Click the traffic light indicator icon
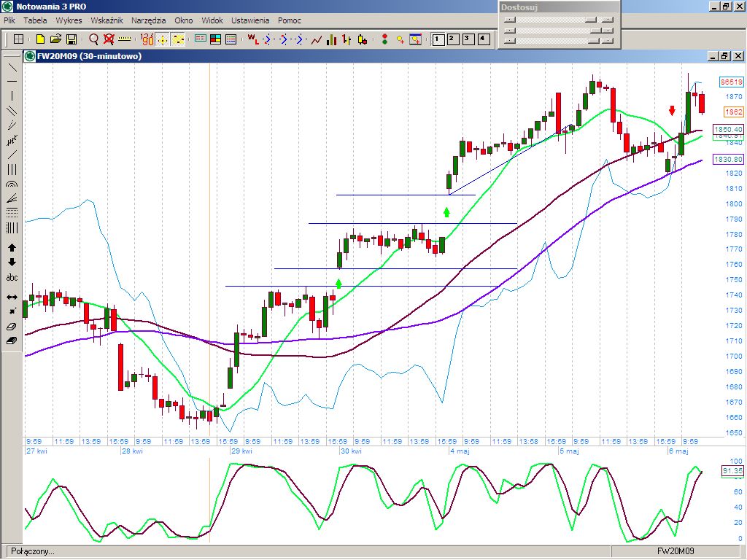Viewport: 747px width, 560px height. 385,39
